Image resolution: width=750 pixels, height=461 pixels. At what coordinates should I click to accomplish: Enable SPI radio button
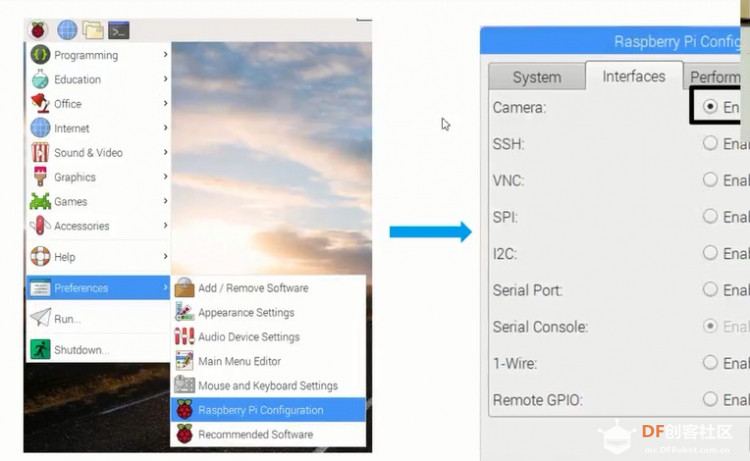point(711,216)
